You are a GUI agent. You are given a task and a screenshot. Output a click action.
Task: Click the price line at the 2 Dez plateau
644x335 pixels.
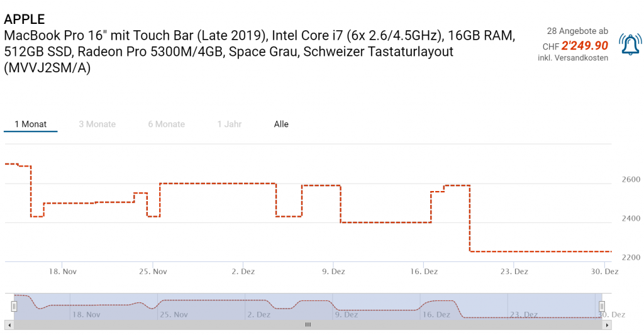point(218,184)
